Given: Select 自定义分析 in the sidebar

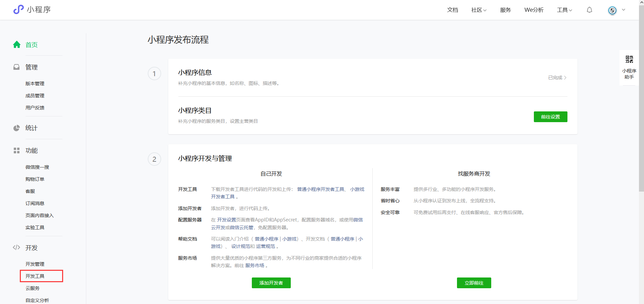Looking at the screenshot, I should tap(37, 300).
